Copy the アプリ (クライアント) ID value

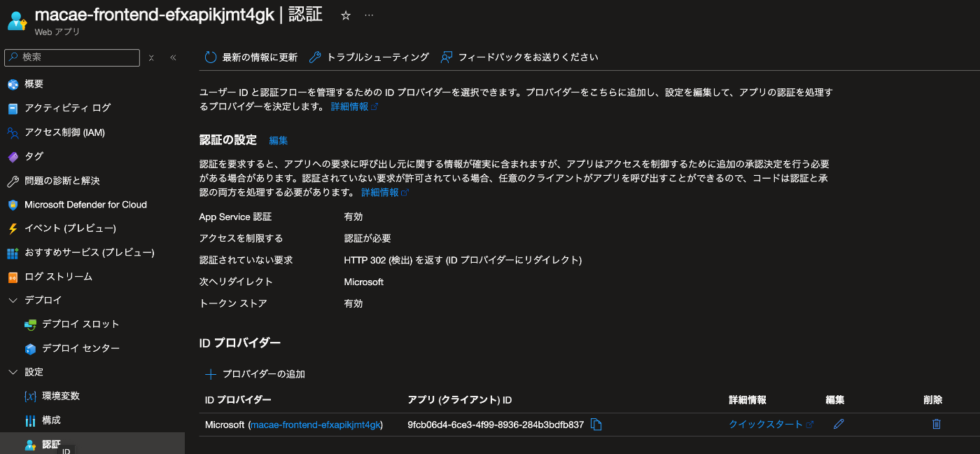tap(596, 424)
